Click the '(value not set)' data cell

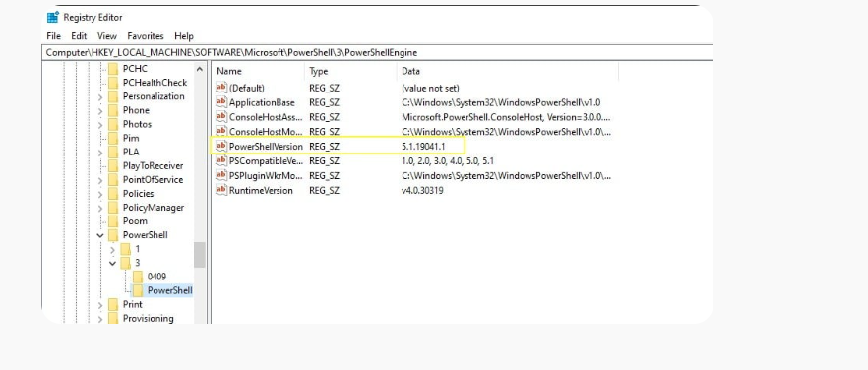[430, 88]
